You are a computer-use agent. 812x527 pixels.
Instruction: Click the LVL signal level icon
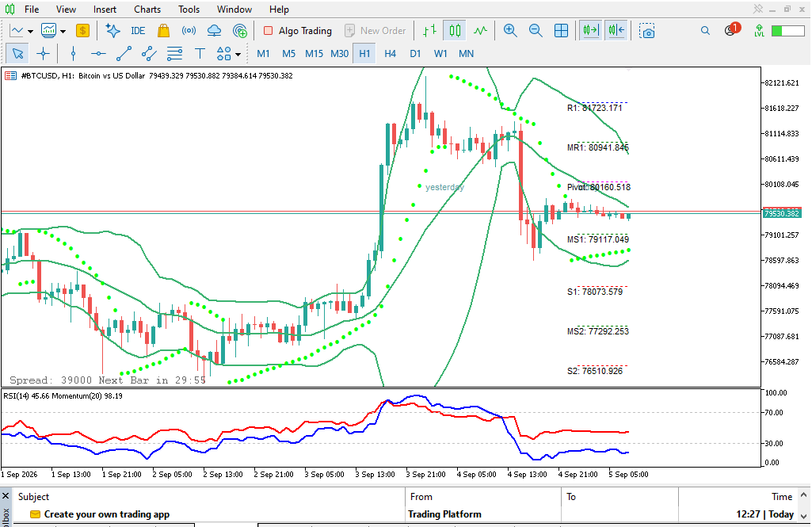759,31
